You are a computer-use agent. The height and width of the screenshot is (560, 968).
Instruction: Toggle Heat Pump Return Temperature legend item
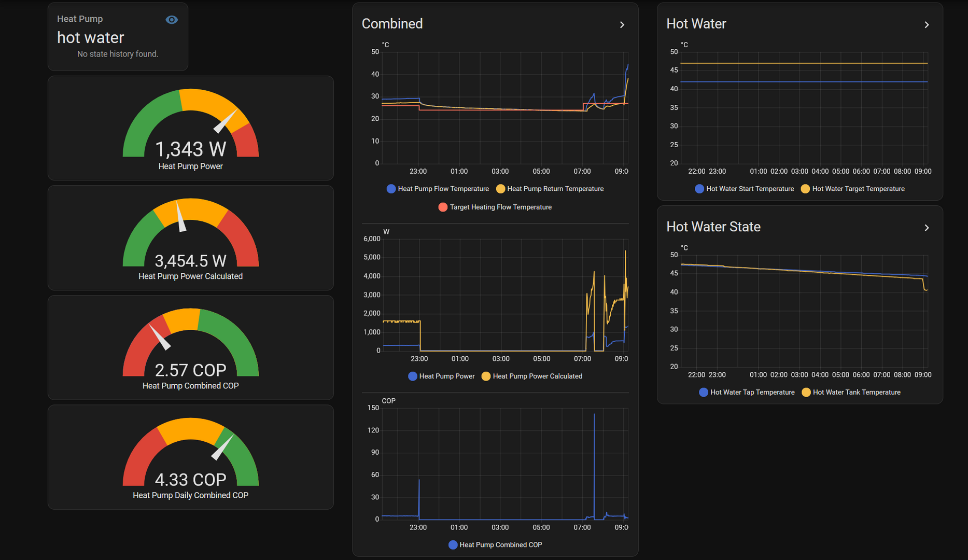tap(550, 189)
